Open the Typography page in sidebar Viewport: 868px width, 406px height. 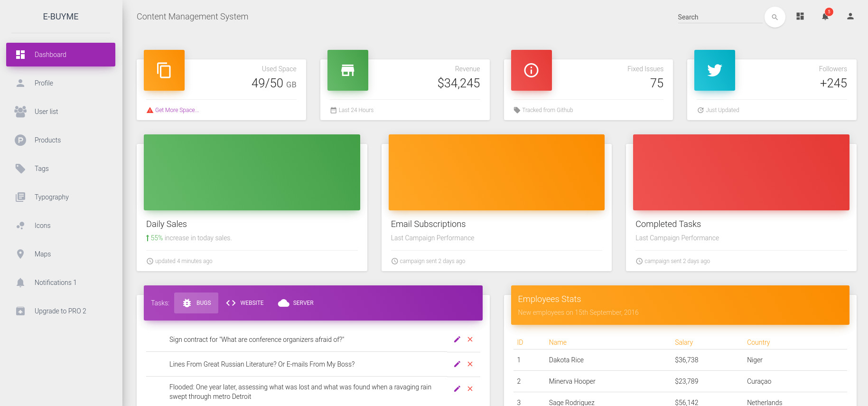click(x=51, y=197)
